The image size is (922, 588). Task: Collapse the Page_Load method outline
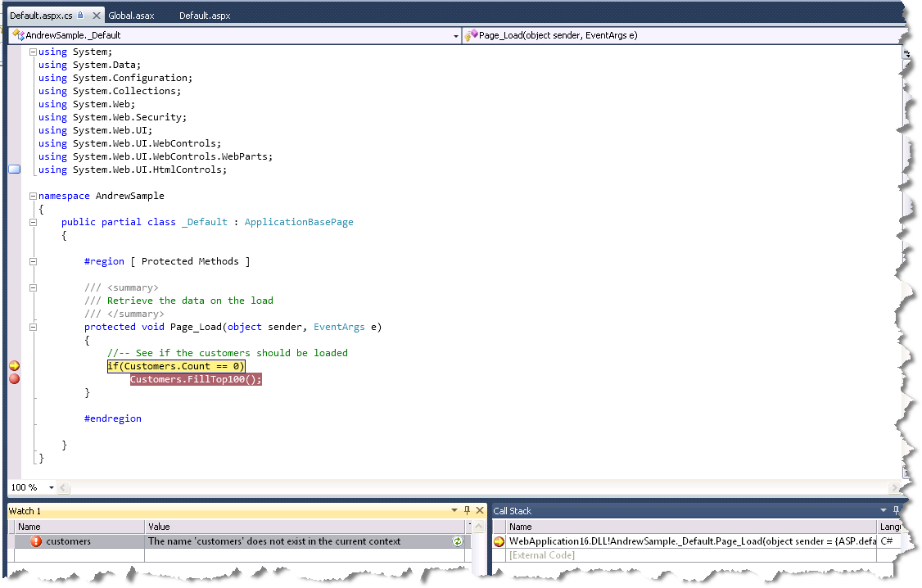pos(33,327)
